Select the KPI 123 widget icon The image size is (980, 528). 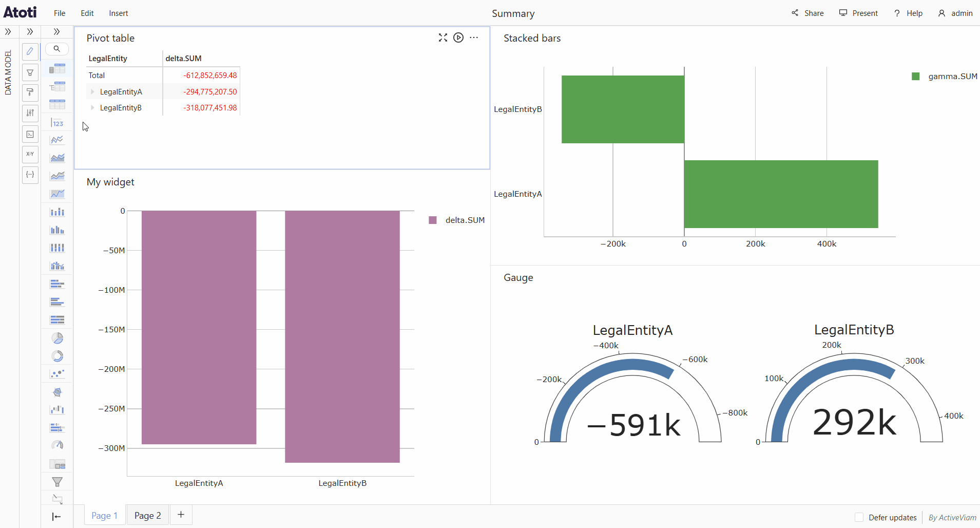click(x=57, y=123)
